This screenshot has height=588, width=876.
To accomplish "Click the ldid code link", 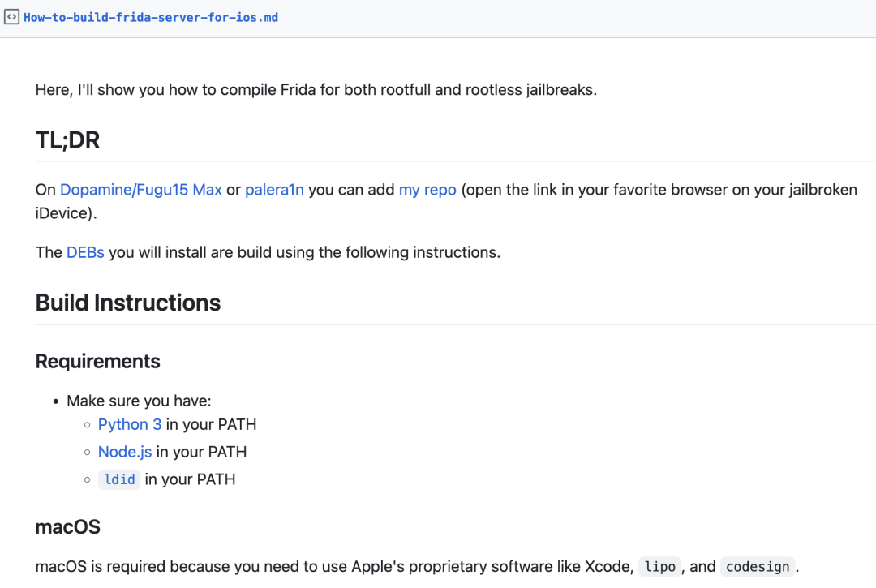I will pos(119,479).
